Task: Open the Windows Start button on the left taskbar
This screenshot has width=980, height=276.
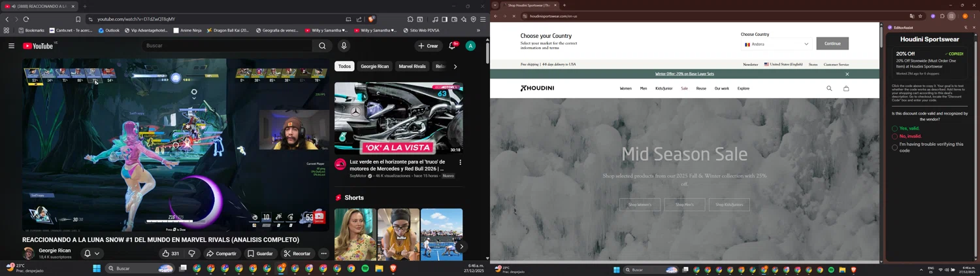Action: pos(97,269)
